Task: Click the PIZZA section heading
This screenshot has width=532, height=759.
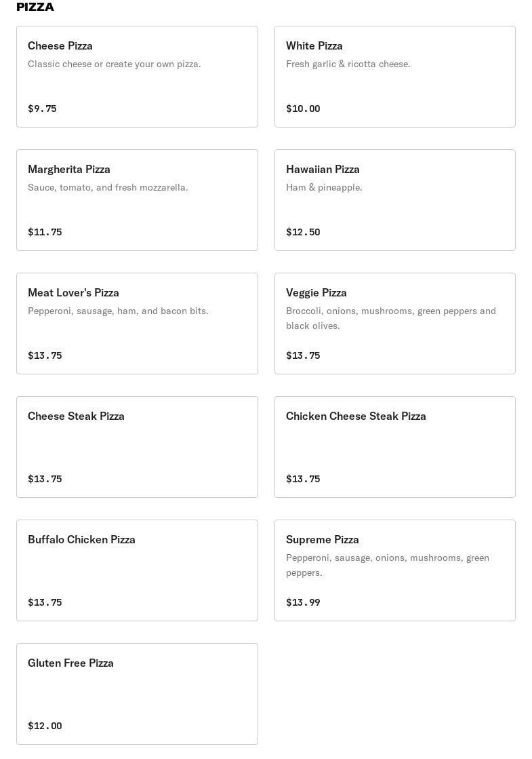Action: click(35, 7)
